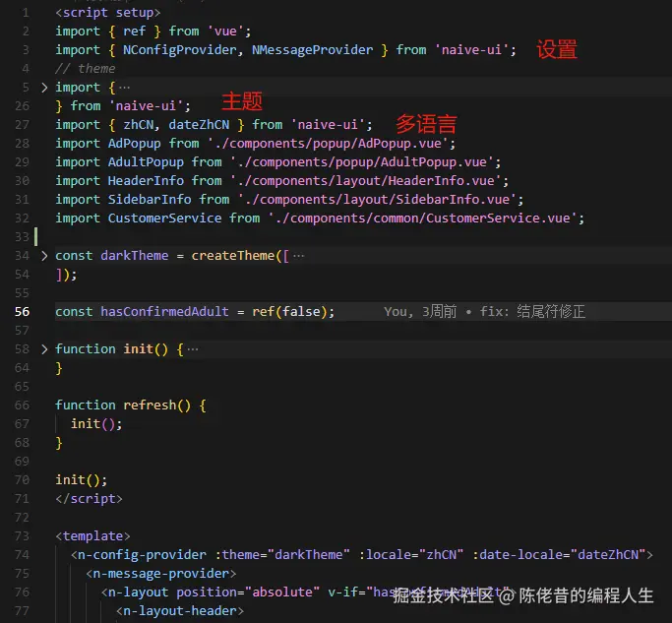Click the git blame note 'fix: 结尾符修正'
The height and width of the screenshot is (623, 672).
[x=532, y=312]
